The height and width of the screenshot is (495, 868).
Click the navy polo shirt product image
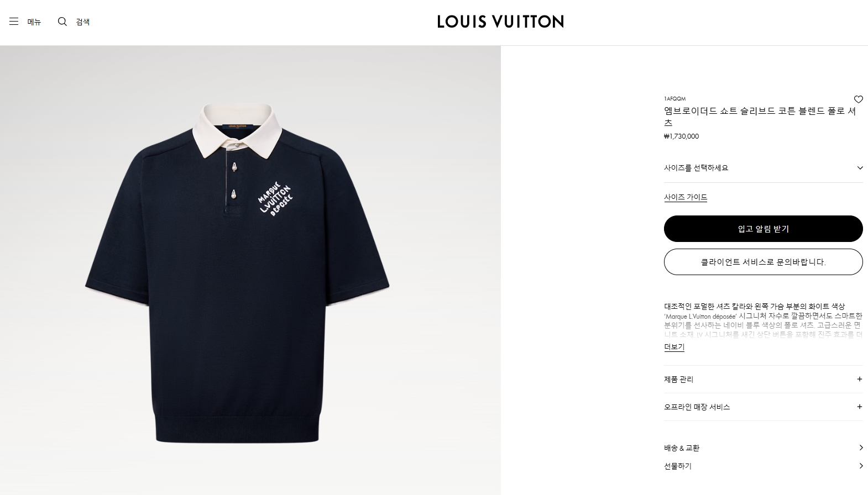pos(237,273)
